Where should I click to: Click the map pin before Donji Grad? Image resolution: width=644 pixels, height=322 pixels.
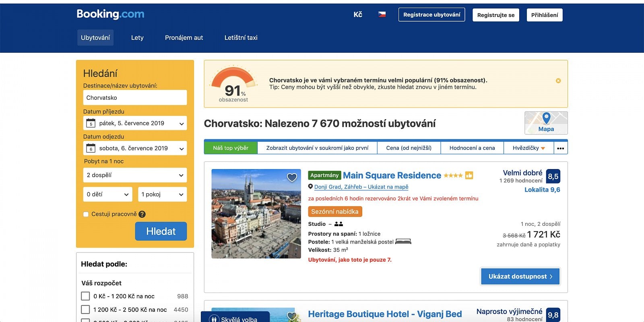pos(310,187)
